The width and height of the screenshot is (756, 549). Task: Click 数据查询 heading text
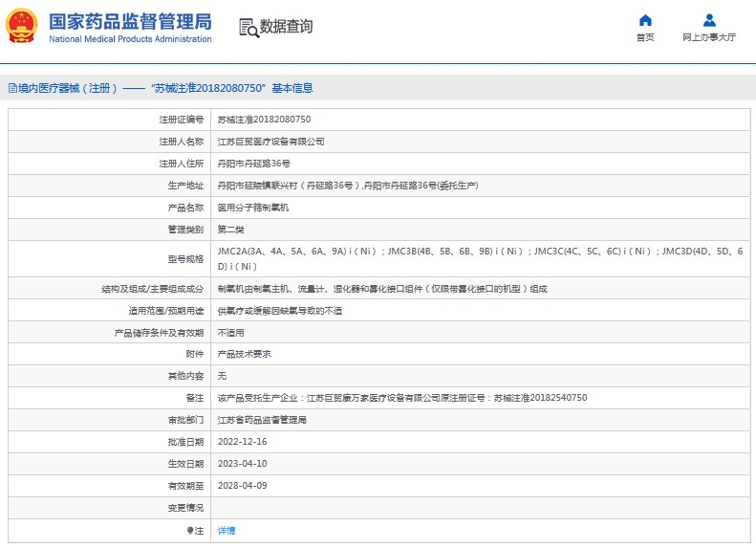click(286, 27)
